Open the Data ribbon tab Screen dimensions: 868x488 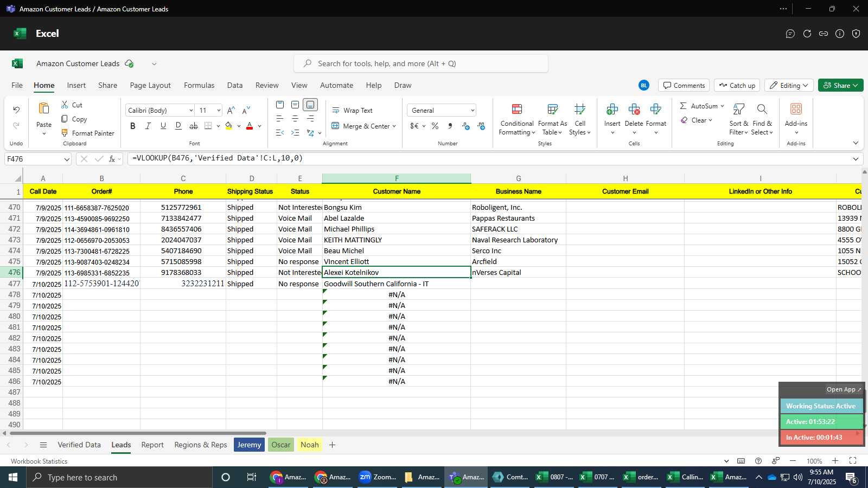pyautogui.click(x=235, y=85)
